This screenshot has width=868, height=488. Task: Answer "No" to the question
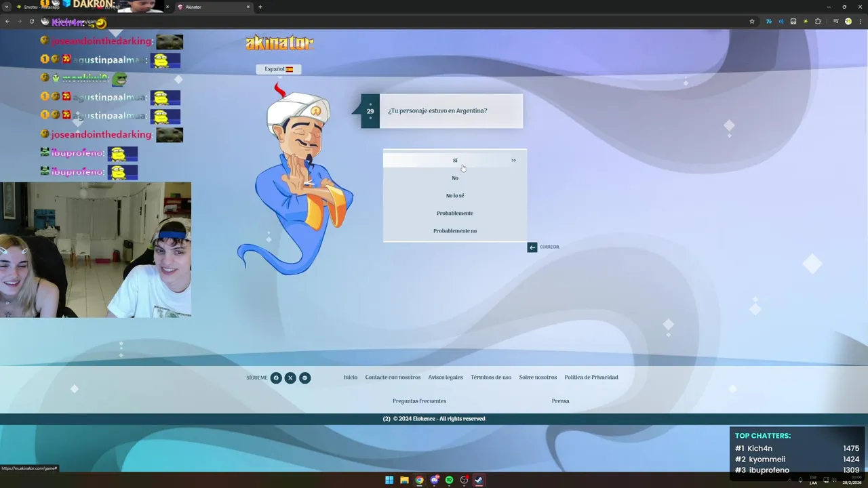pyautogui.click(x=455, y=178)
